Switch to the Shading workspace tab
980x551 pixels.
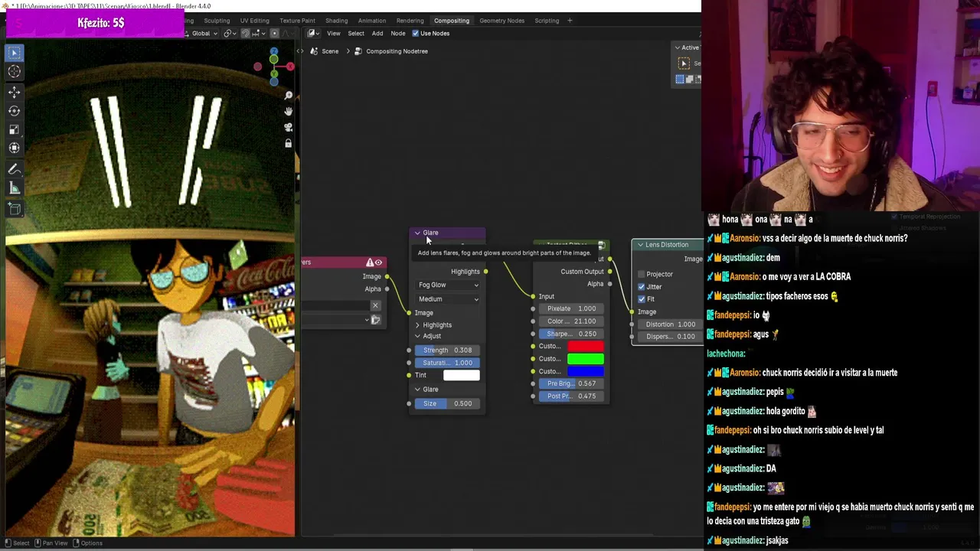pos(336,21)
